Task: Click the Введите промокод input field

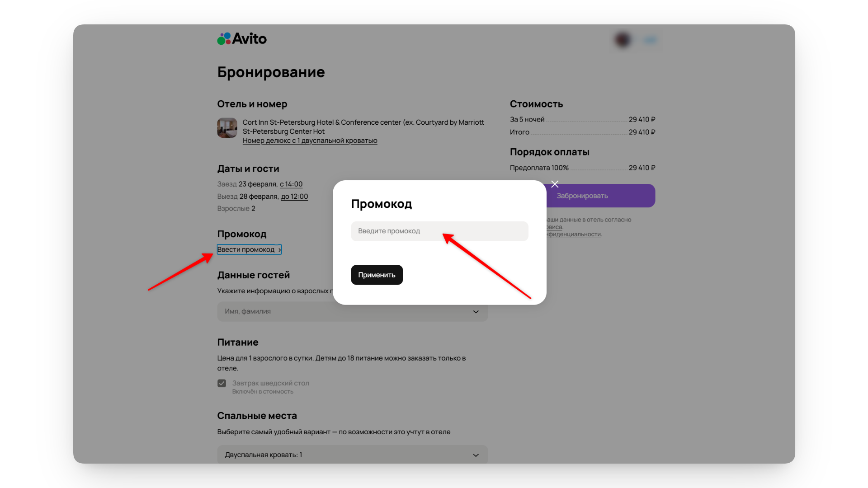Action: [439, 231]
